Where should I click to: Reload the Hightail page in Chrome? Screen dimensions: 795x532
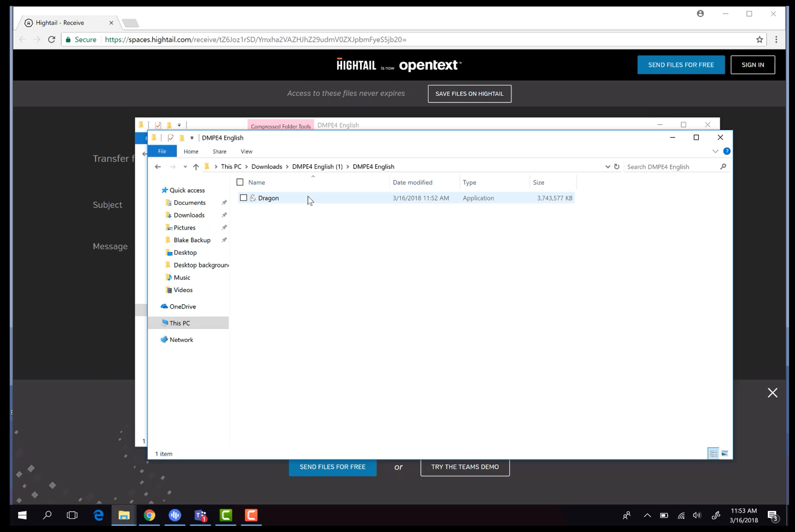(x=52, y=40)
